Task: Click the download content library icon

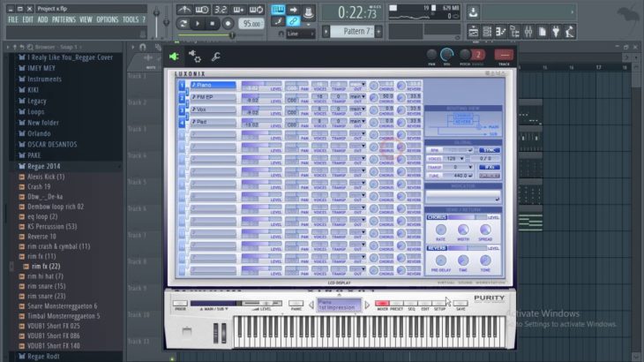Action: point(473,12)
